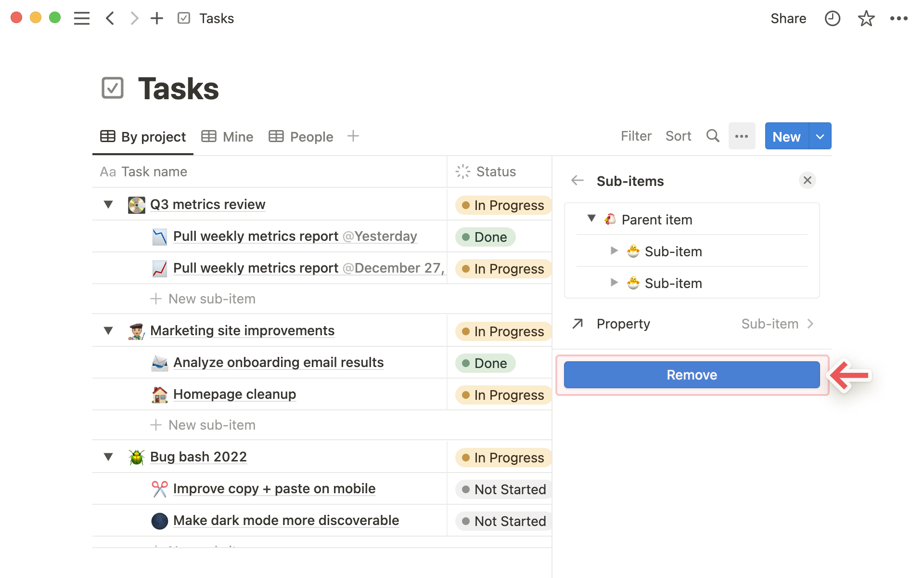Favorite the page with the star icon
The image size is (924, 578).
(866, 18)
